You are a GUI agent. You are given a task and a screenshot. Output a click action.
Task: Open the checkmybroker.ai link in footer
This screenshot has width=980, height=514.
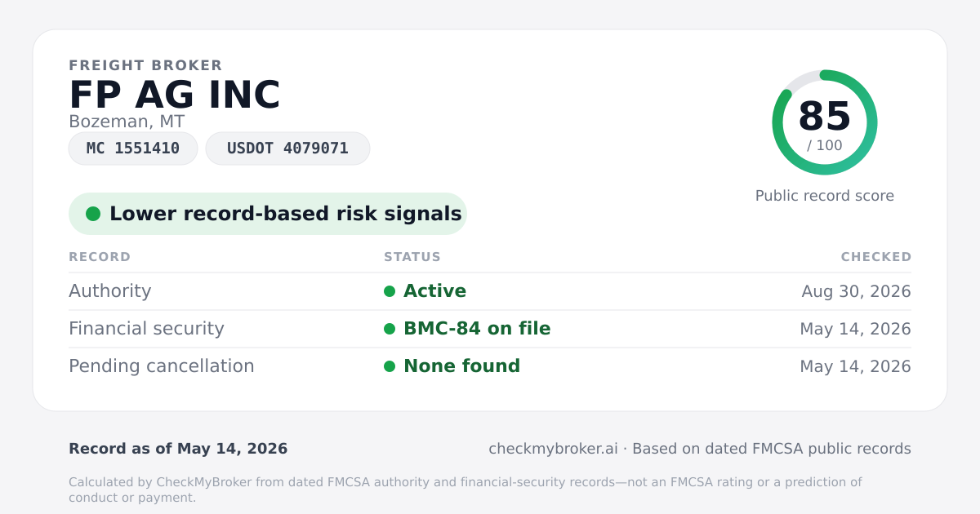pos(553,449)
